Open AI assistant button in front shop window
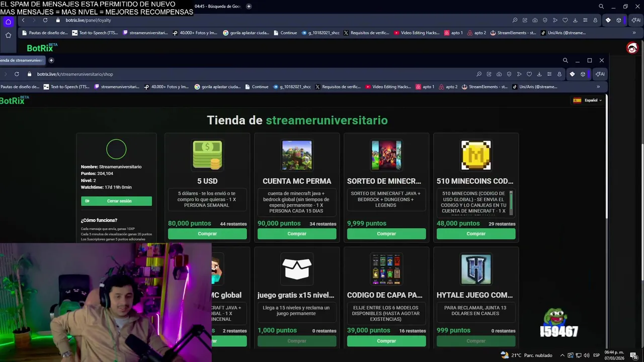 pyautogui.click(x=600, y=74)
